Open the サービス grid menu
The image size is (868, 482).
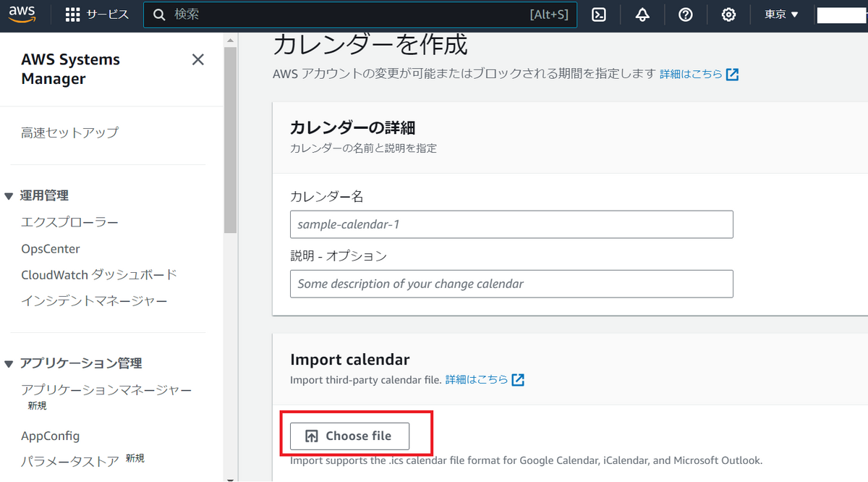point(97,14)
